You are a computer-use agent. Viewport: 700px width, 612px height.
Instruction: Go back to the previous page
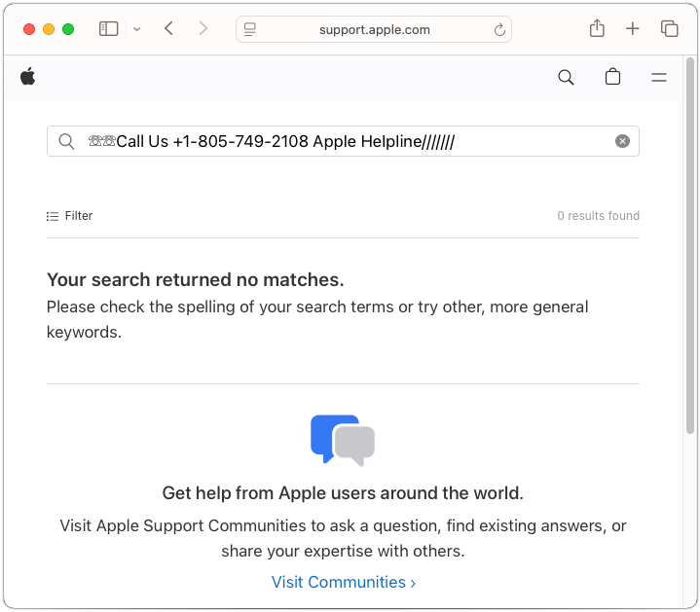point(169,29)
